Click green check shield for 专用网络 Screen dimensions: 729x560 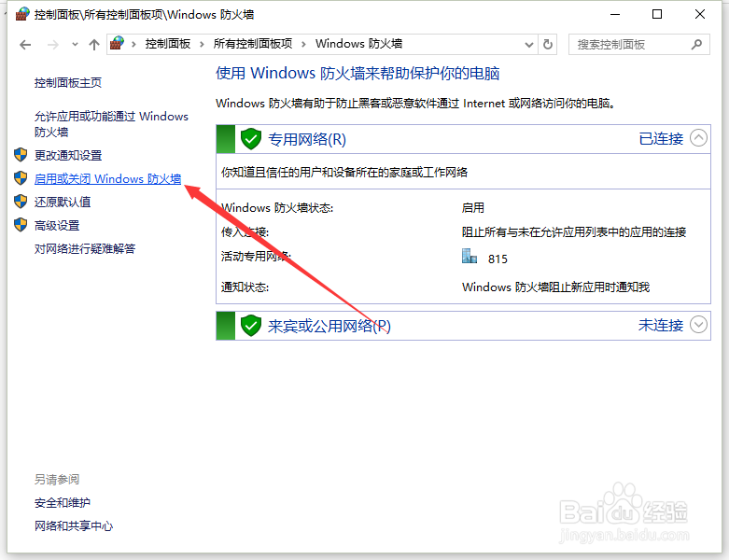pyautogui.click(x=251, y=139)
